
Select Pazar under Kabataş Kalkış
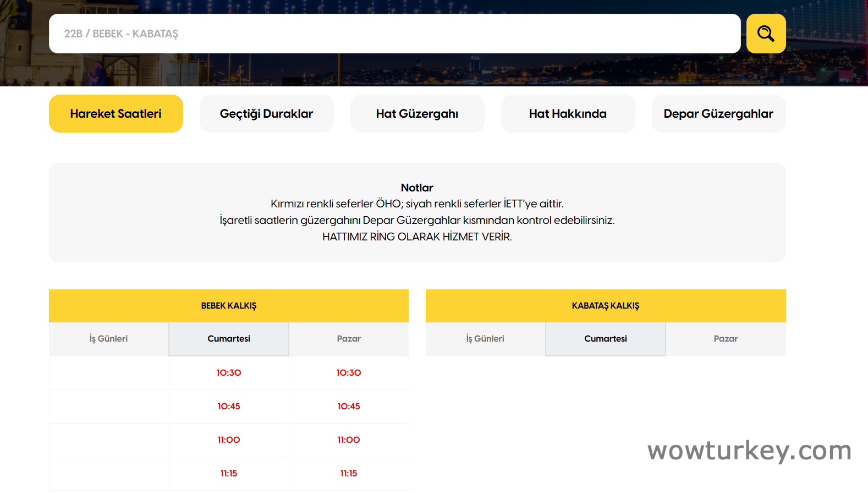[x=726, y=339]
